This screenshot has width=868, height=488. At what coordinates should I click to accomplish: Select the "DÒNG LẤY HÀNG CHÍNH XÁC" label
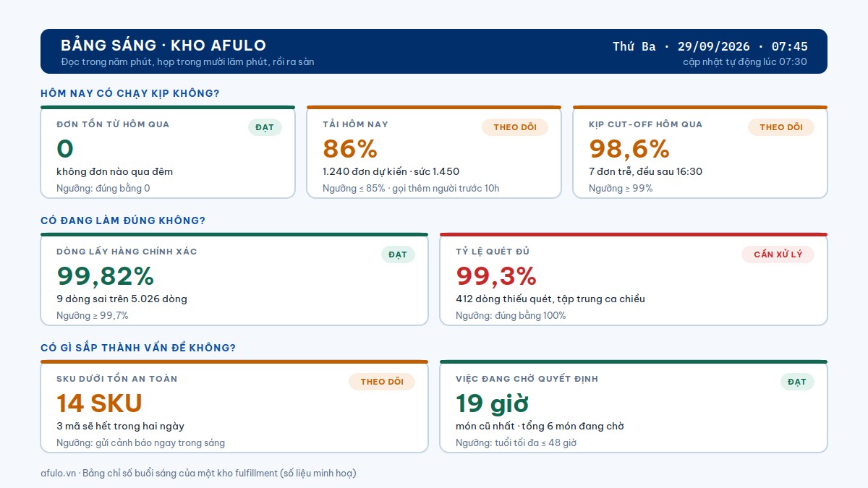point(127,252)
